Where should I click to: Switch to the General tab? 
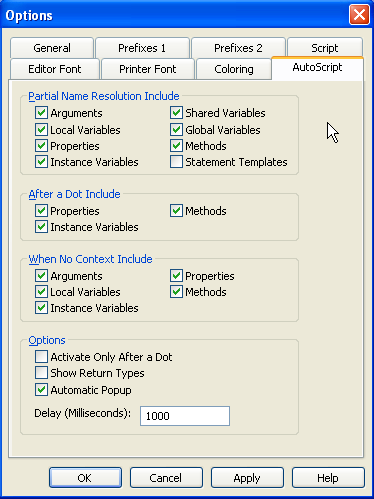(x=52, y=48)
